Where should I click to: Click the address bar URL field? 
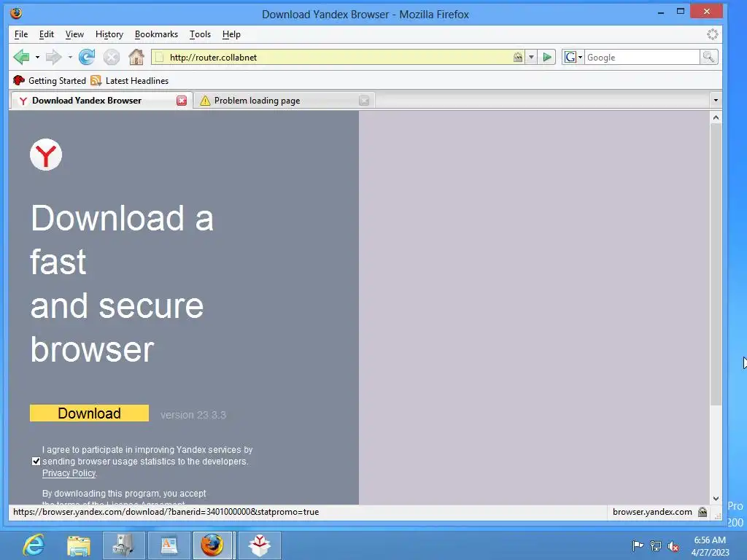click(x=338, y=58)
